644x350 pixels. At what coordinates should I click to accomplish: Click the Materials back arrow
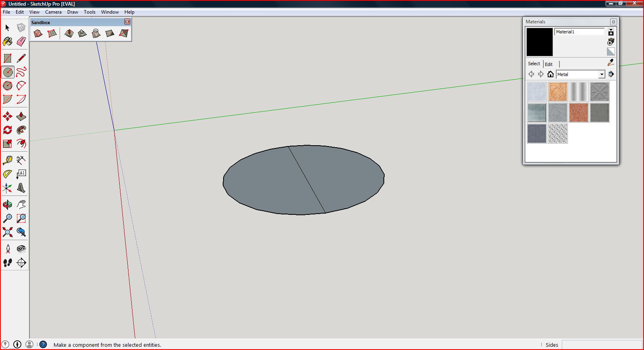tap(531, 74)
